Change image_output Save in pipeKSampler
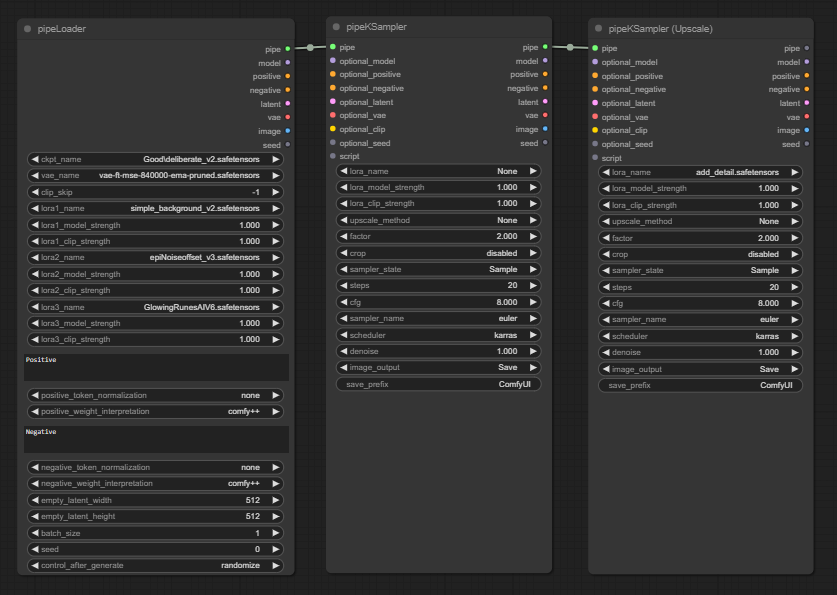837x595 pixels. [438, 367]
